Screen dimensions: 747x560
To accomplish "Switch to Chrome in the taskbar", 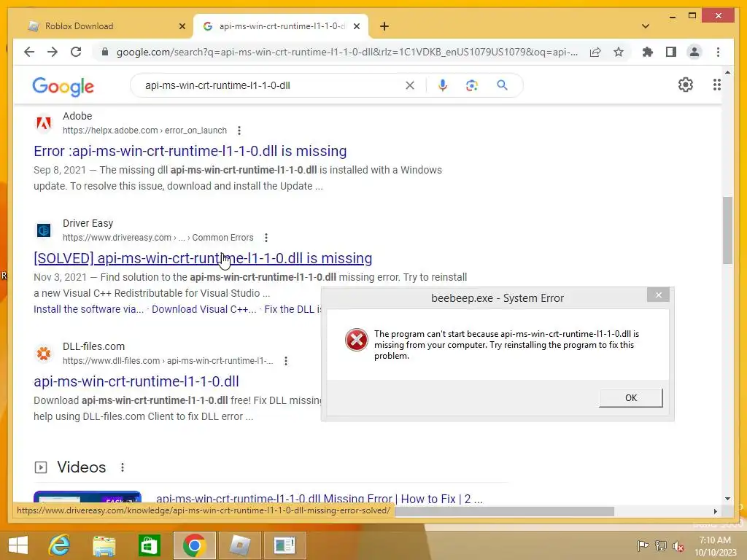I will click(x=194, y=545).
